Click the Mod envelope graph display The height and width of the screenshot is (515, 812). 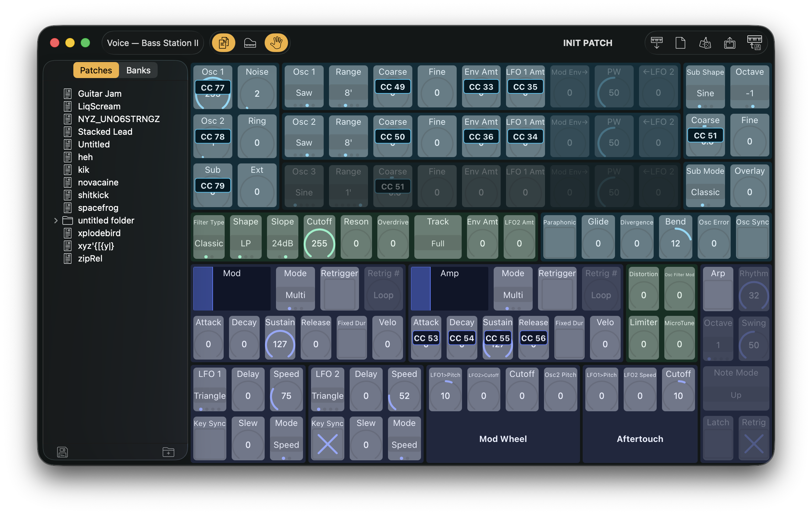coord(232,289)
